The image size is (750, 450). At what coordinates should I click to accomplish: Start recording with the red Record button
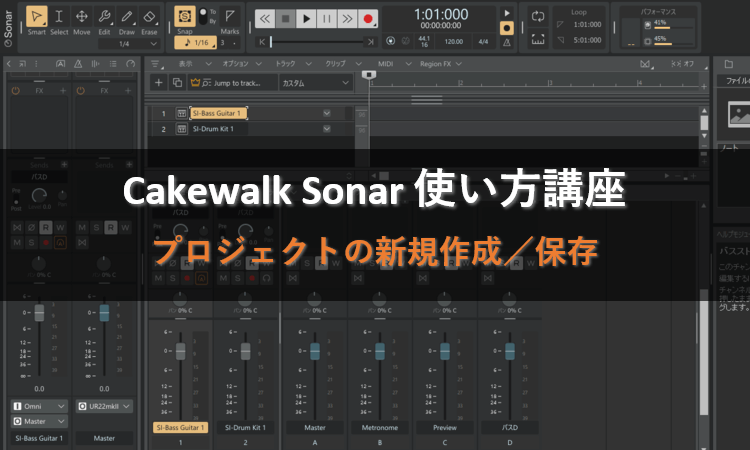(x=368, y=18)
